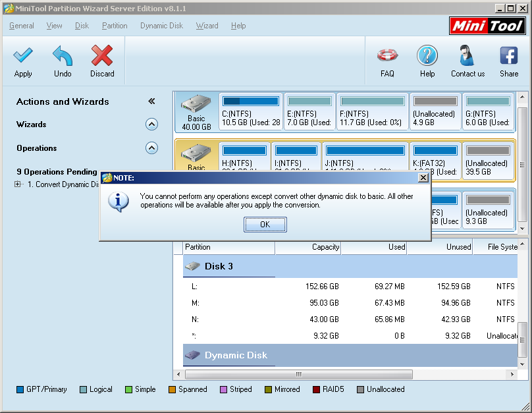
Task: Select the L: partition row
Action: (350, 287)
